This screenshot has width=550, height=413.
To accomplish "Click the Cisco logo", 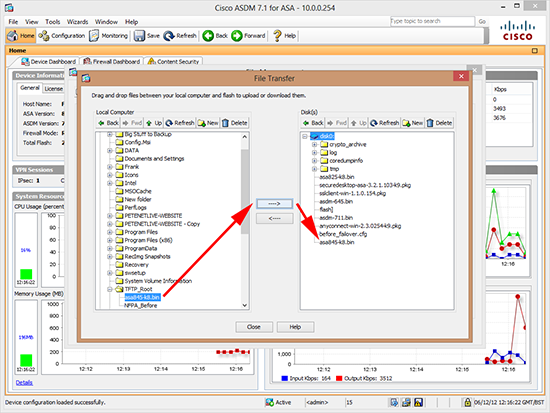I will [518, 31].
